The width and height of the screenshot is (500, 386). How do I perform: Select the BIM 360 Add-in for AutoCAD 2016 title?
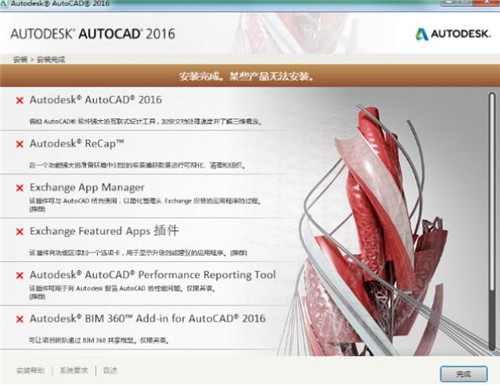148,318
